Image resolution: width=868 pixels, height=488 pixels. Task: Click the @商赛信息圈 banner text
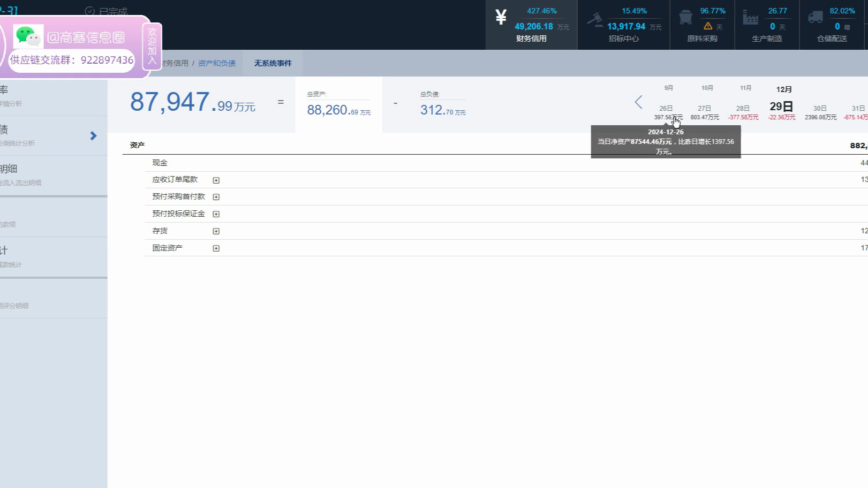[86, 37]
